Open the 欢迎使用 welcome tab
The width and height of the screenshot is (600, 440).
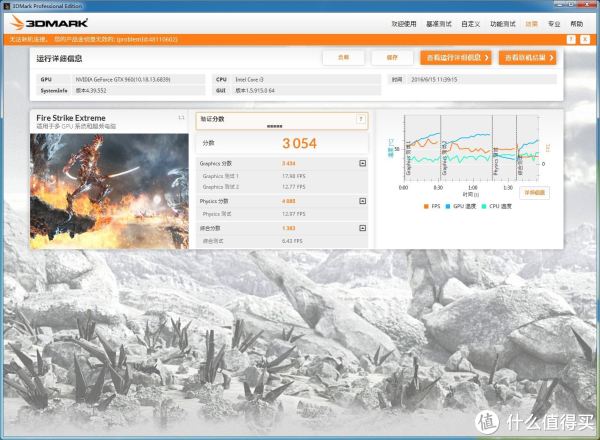tap(404, 24)
